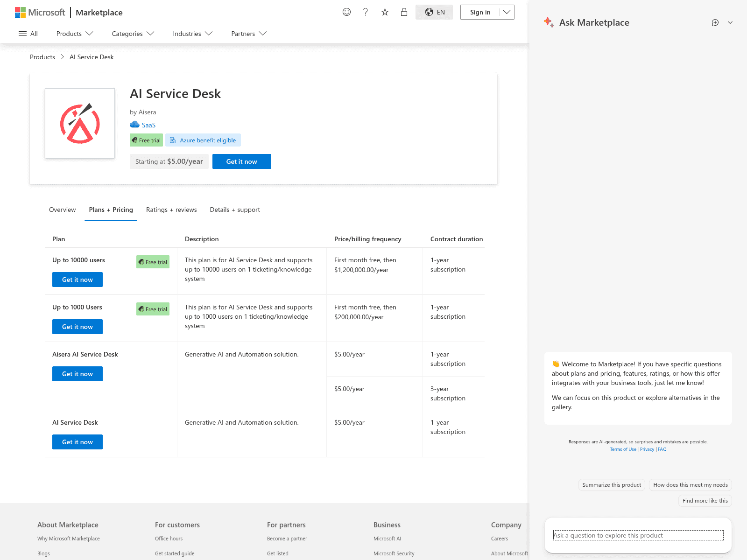The height and width of the screenshot is (560, 747).
Task: Click the Free trial badge in header
Action: pyautogui.click(x=146, y=140)
